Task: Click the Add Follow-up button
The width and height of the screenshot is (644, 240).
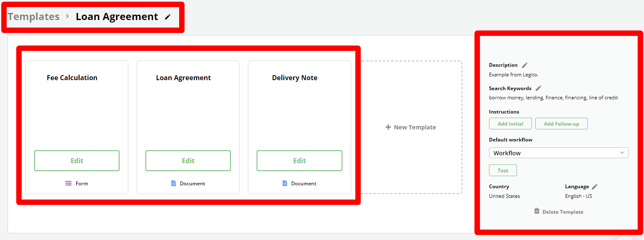Action: pyautogui.click(x=561, y=124)
